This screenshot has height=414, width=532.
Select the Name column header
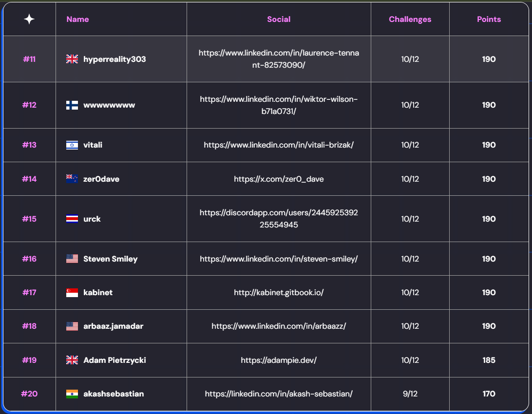77,19
